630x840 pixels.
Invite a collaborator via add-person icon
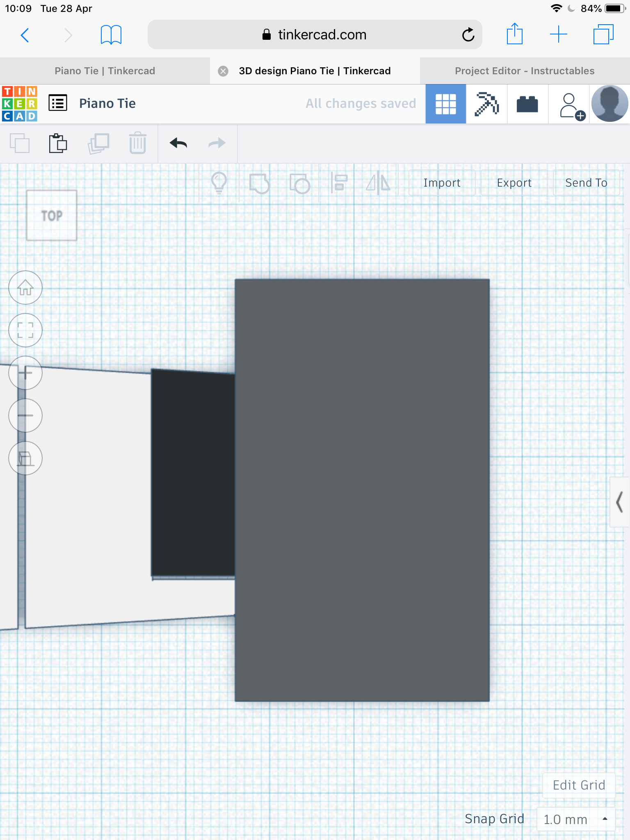[x=572, y=106]
